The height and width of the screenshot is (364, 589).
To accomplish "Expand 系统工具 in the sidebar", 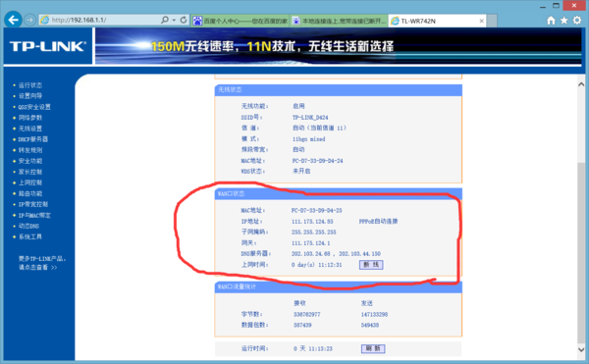I will (30, 236).
